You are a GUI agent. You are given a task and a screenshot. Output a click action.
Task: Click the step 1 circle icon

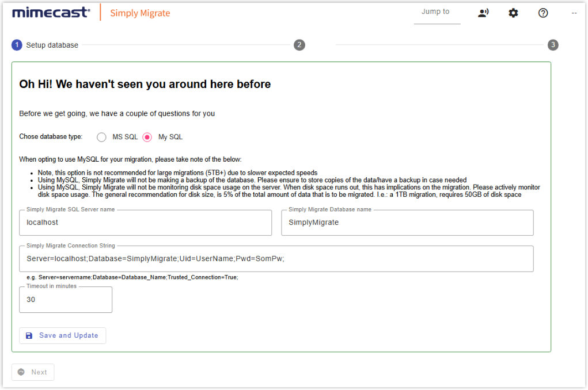17,45
